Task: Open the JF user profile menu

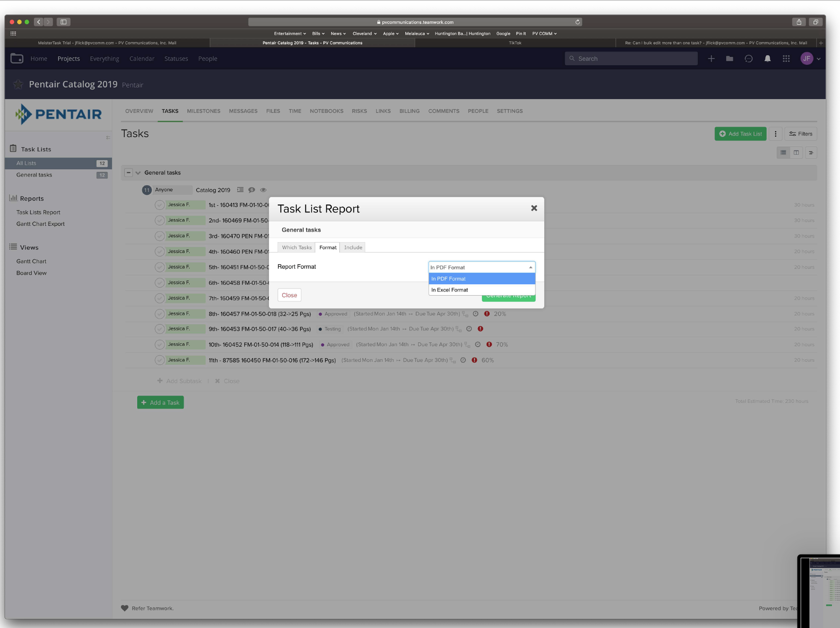Action: click(810, 59)
